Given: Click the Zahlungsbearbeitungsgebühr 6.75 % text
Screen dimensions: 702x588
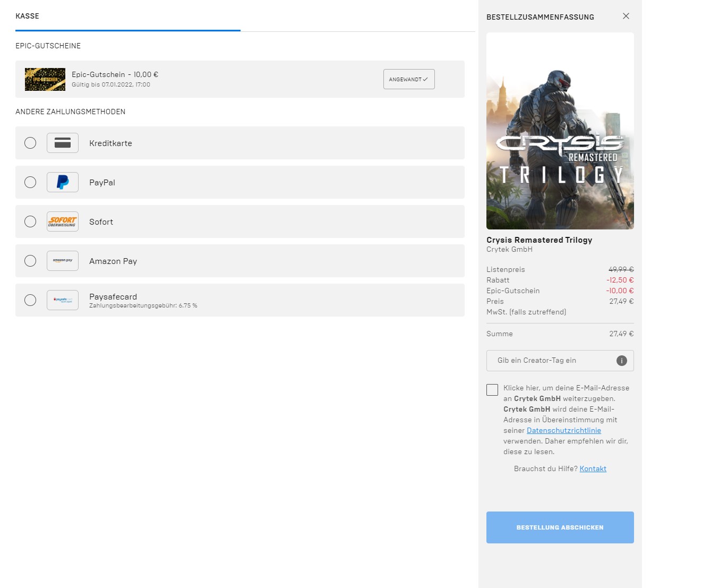Looking at the screenshot, I should 143,305.
